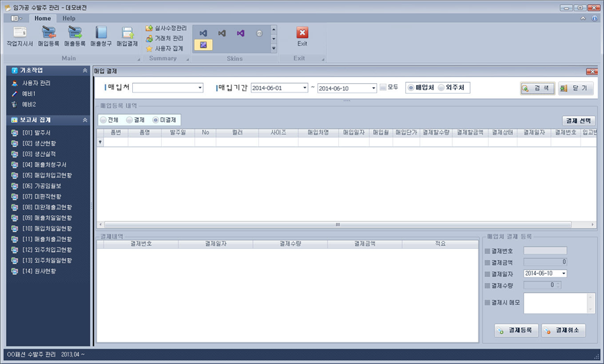
Task: Open the 작업지시서 ribbon icon
Action: coord(20,37)
